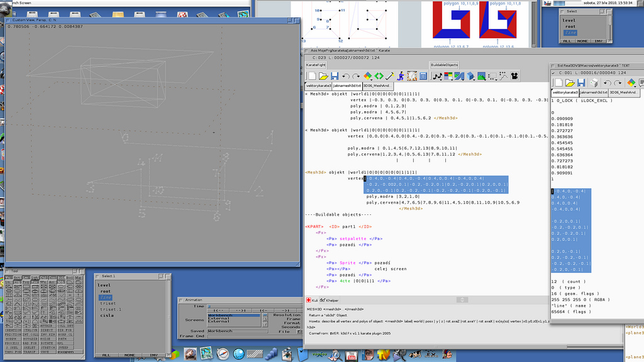Click the ALL button in Select.1 panel

click(106, 355)
